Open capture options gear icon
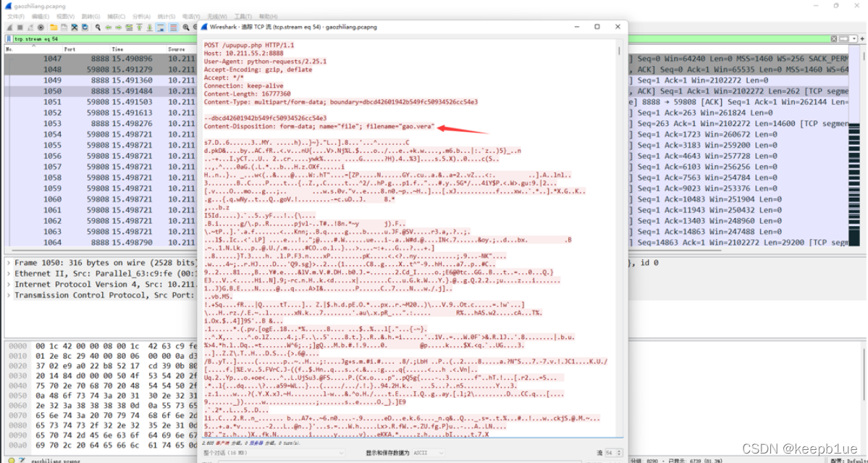The width and height of the screenshot is (868, 463). (x=41, y=28)
